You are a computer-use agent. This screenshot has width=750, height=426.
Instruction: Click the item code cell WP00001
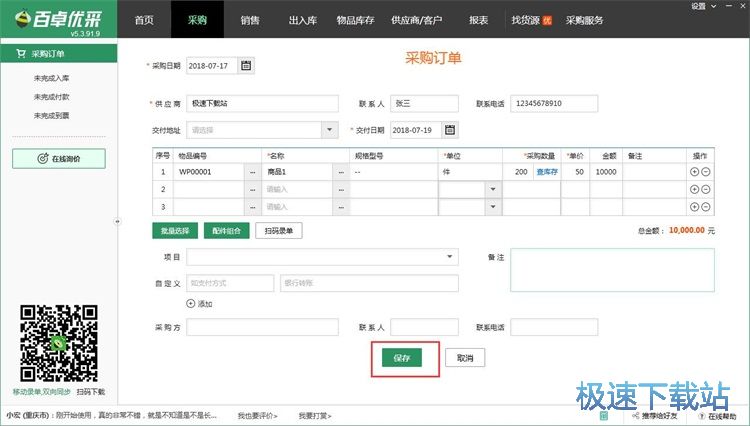pyautogui.click(x=209, y=172)
